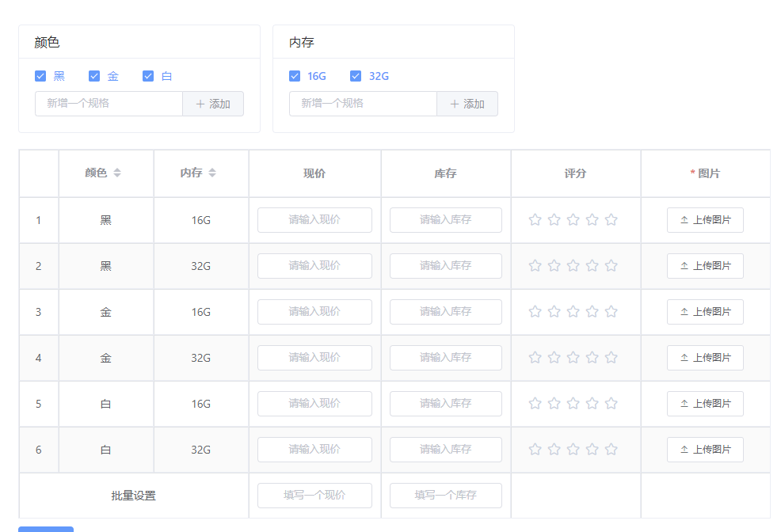Click 白 cell in row 6

105,450
